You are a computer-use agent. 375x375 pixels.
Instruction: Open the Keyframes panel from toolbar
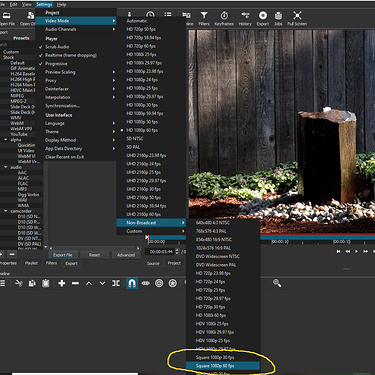click(224, 18)
